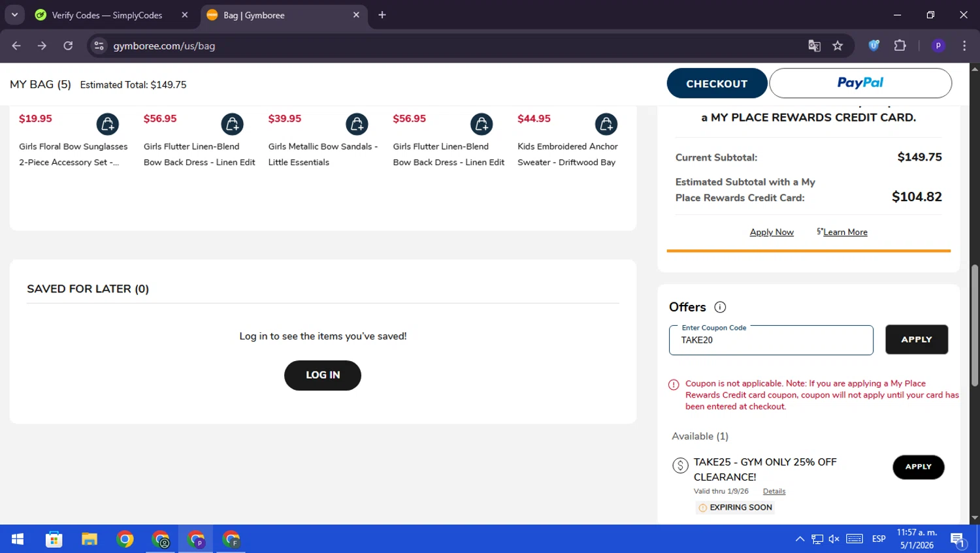Open the taskbar clock showing 11:57 a. m.
Viewport: 980px width, 553px height.
pos(917,539)
